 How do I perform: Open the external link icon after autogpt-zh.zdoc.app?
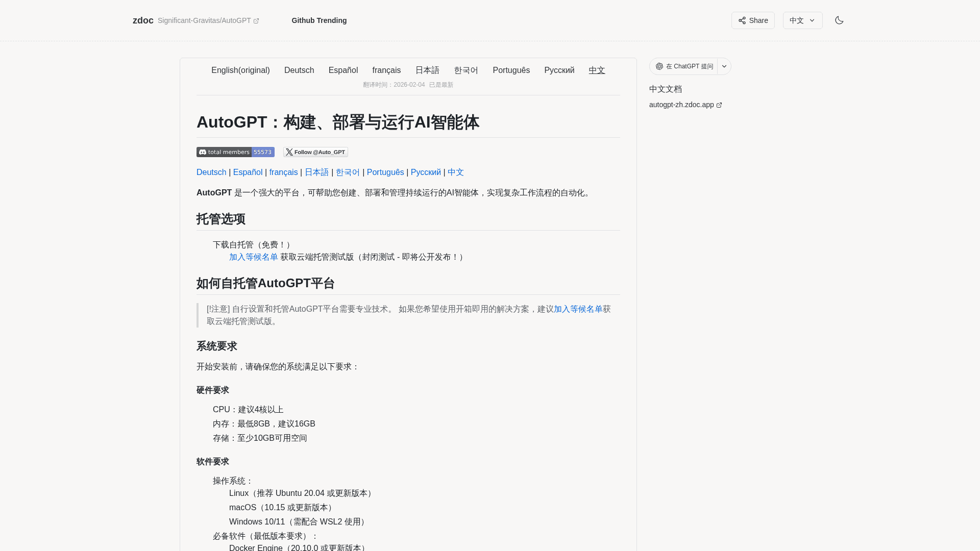pyautogui.click(x=719, y=105)
